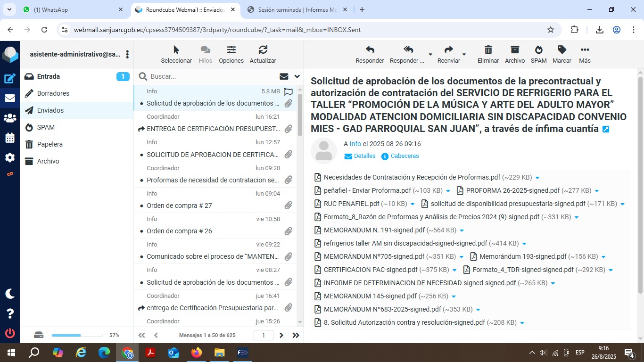
Task: Click the Reenviar forward arrow icon
Action: [448, 50]
